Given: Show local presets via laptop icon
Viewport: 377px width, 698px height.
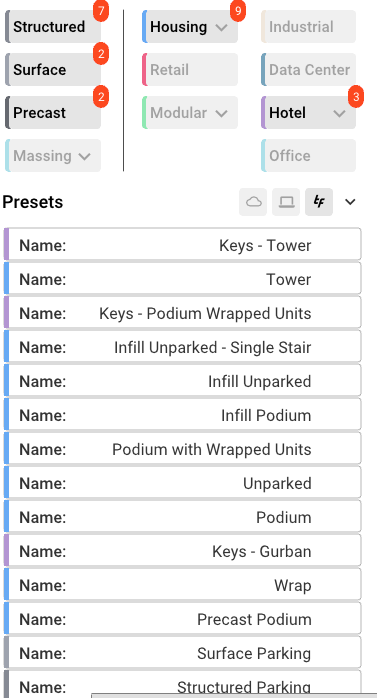Looking at the screenshot, I should click(286, 202).
